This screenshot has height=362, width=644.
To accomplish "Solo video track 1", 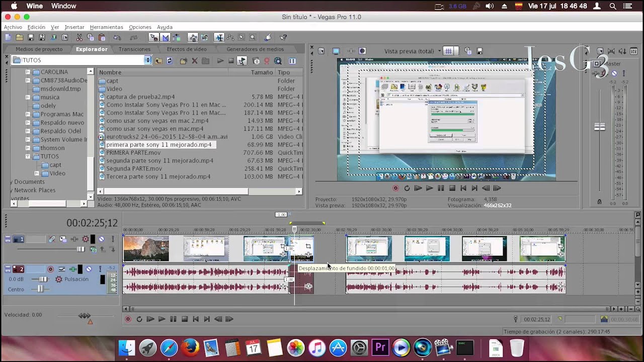I will 113,239.
